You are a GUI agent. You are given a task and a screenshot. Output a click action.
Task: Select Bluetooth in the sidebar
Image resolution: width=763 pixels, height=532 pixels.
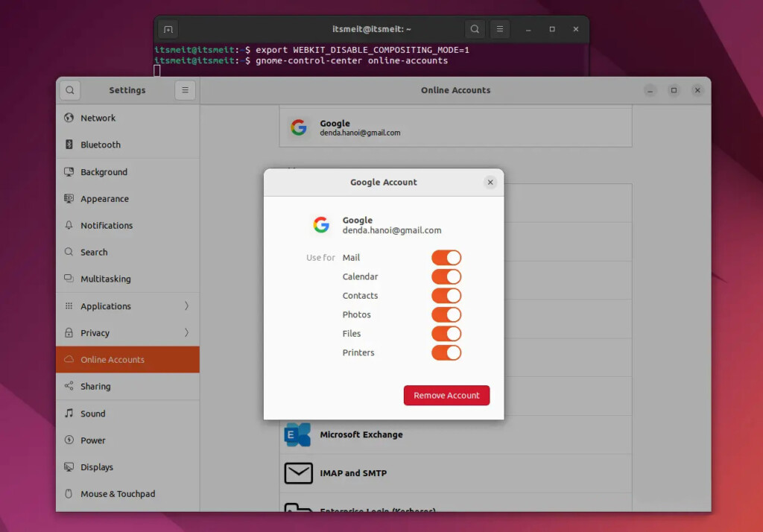click(100, 145)
